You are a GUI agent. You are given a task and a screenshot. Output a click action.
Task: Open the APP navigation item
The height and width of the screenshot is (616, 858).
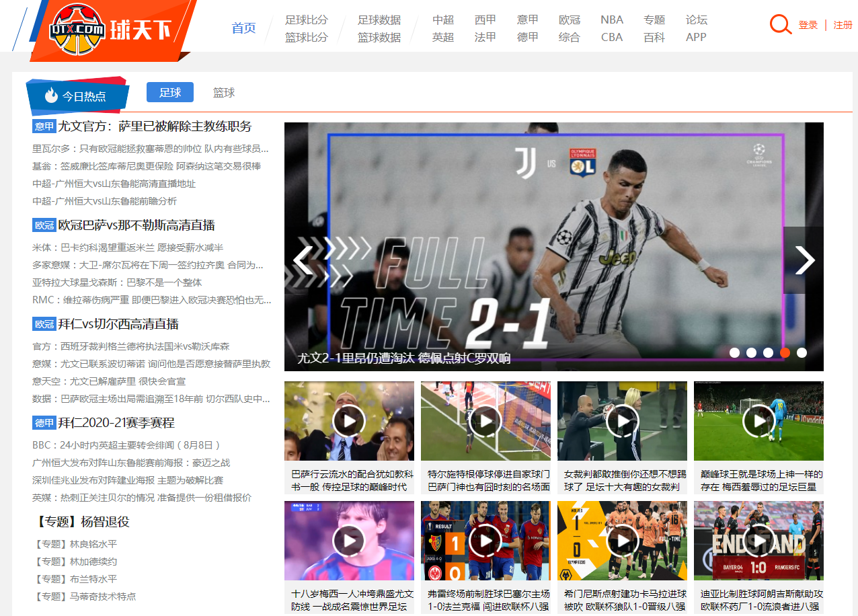click(x=696, y=37)
